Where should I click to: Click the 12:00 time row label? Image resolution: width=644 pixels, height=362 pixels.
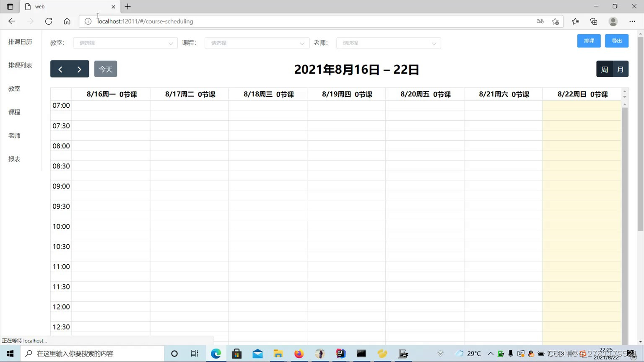point(61,307)
